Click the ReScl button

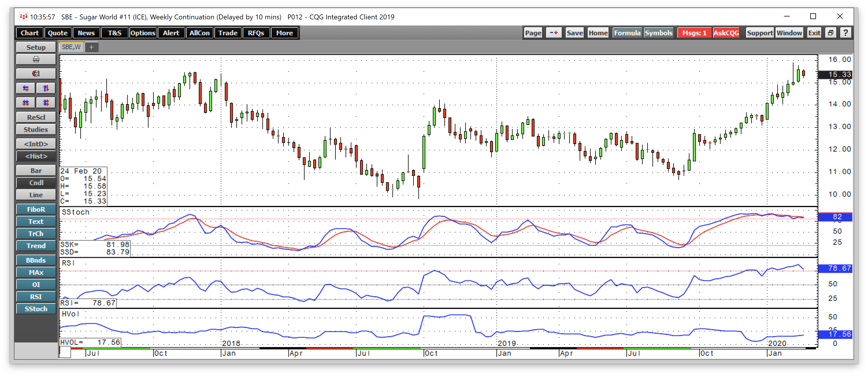pos(36,118)
